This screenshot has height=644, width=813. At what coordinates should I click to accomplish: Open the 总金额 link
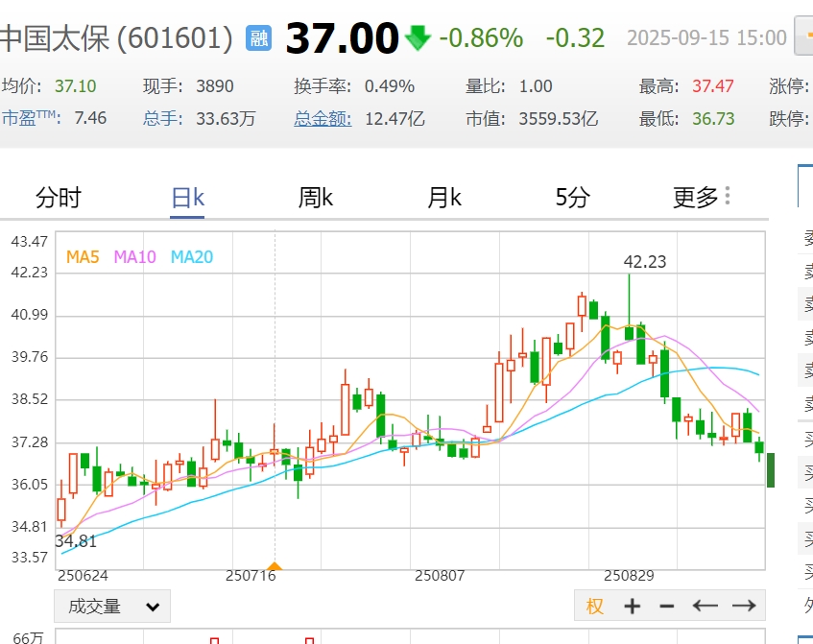(323, 119)
